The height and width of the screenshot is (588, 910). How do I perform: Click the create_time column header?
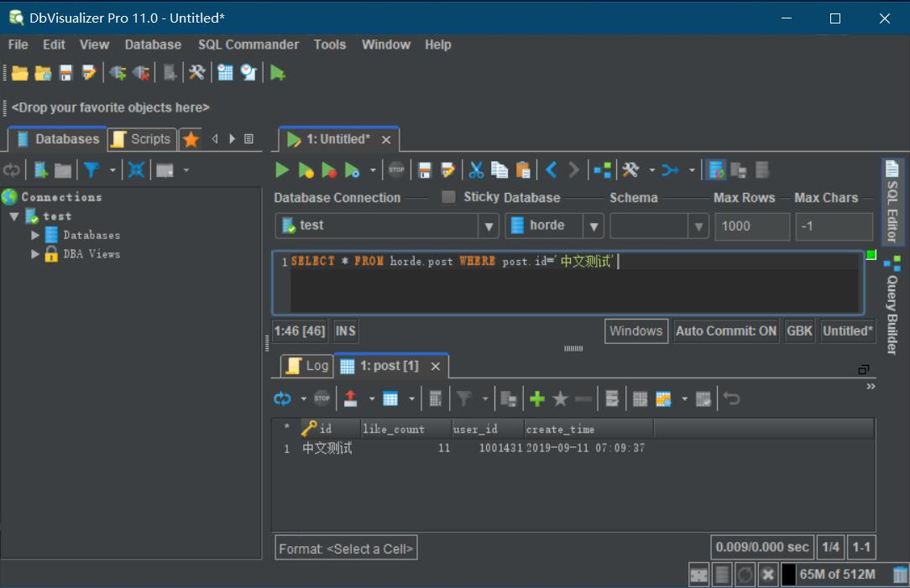pos(588,429)
